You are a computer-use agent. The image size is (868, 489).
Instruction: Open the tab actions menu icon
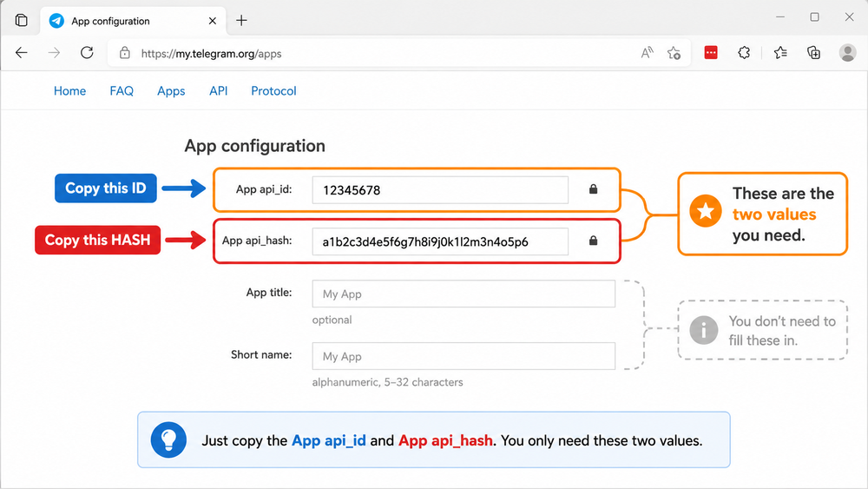[21, 21]
